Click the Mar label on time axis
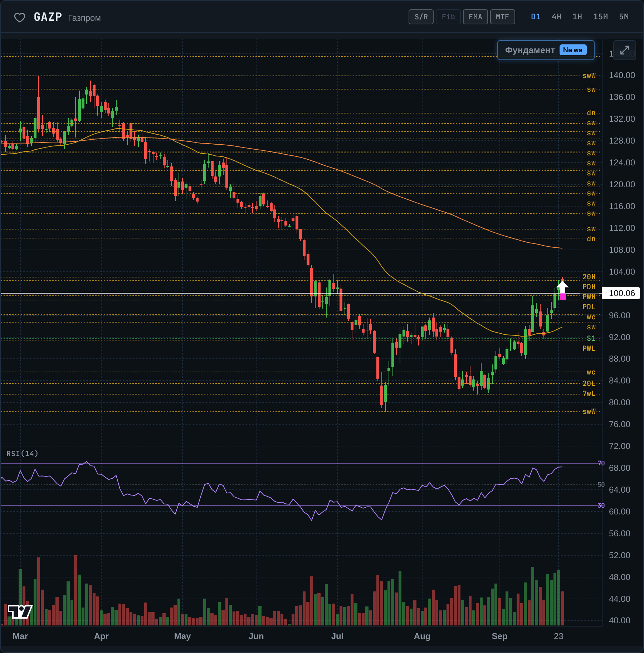 [20, 636]
